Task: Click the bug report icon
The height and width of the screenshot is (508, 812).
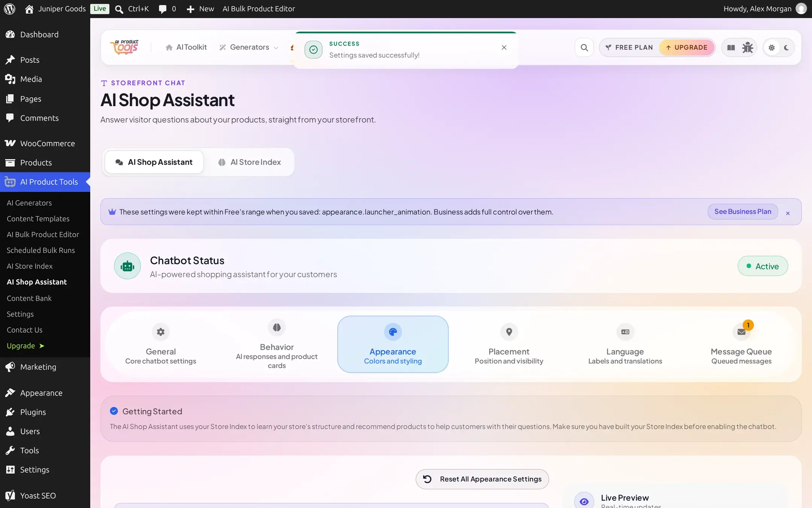Action: click(747, 47)
